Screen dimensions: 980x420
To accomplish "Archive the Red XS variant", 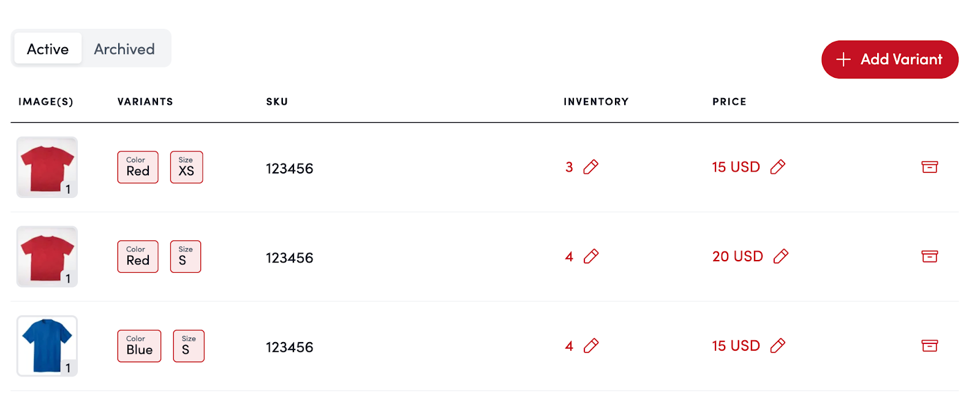I will tap(929, 167).
